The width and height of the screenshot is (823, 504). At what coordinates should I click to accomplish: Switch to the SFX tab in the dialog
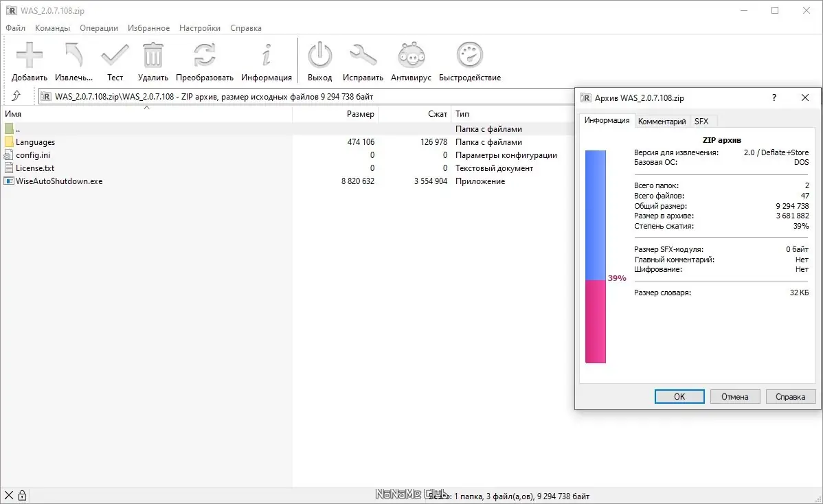coord(702,121)
